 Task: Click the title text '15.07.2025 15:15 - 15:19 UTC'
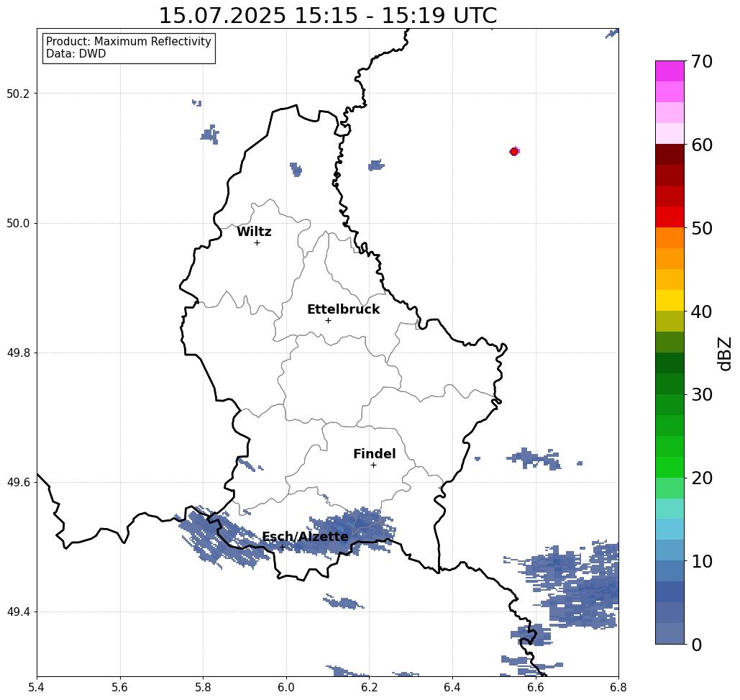tap(327, 15)
